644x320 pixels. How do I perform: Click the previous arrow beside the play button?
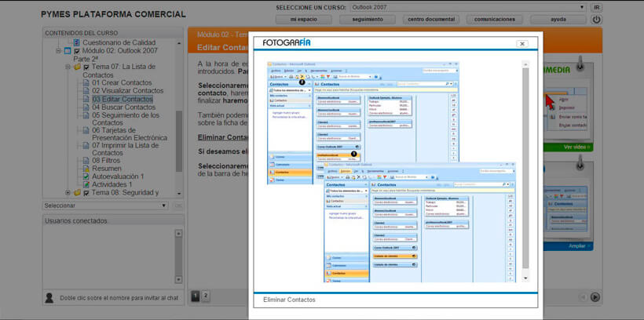tap(583, 297)
